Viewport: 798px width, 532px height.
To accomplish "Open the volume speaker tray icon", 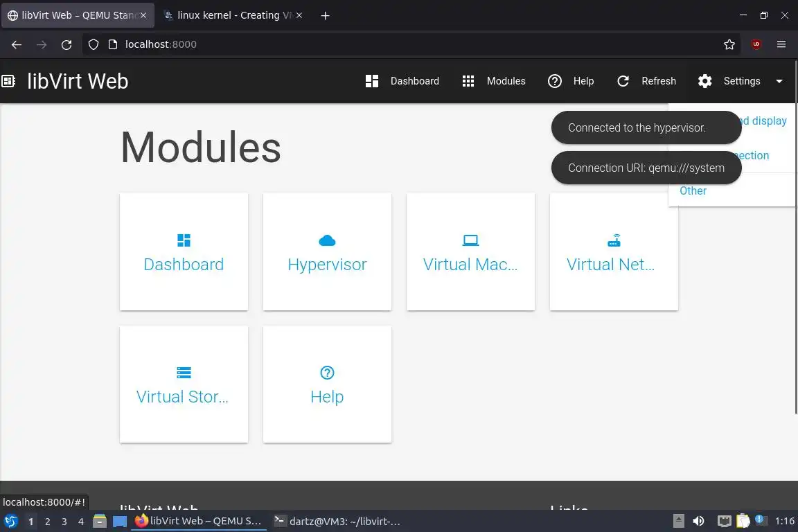I will 699,521.
